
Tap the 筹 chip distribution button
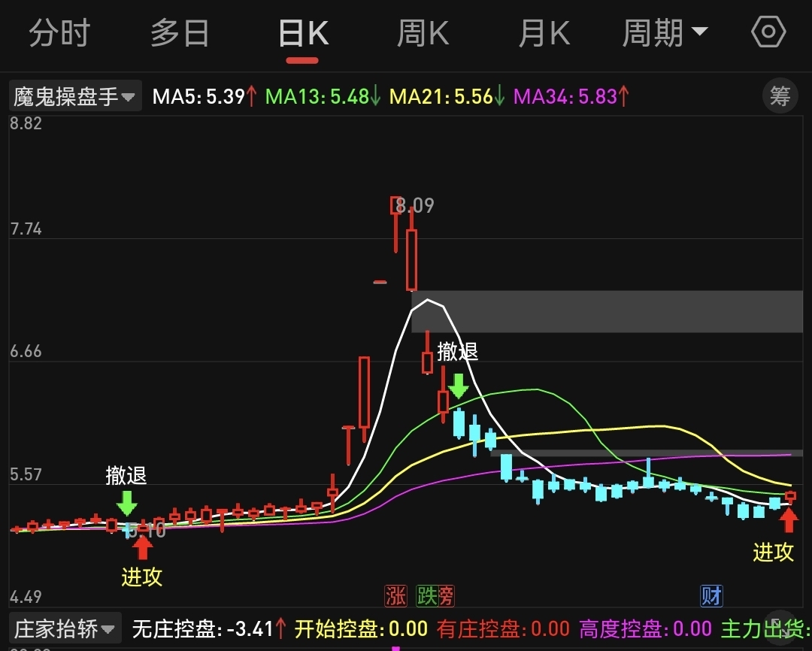(x=780, y=95)
